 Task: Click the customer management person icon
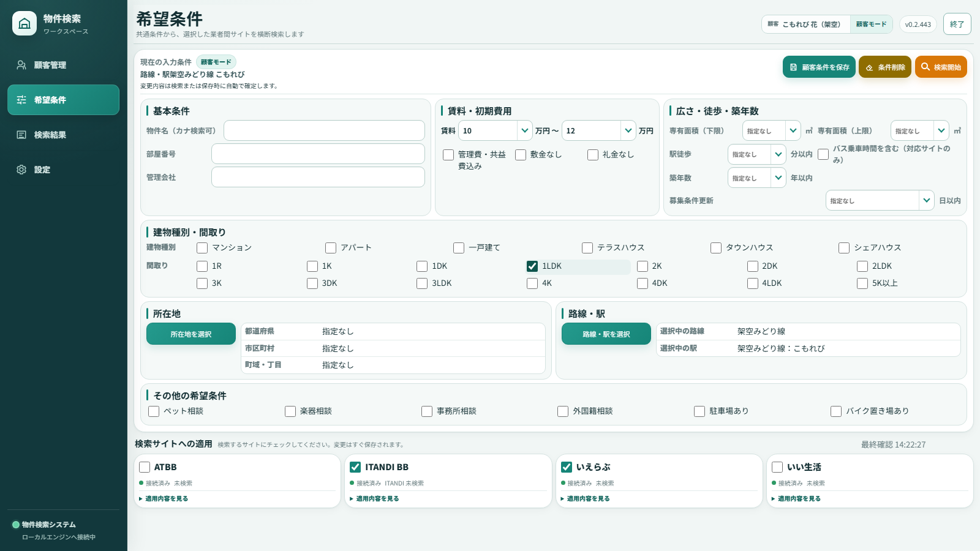tap(21, 65)
